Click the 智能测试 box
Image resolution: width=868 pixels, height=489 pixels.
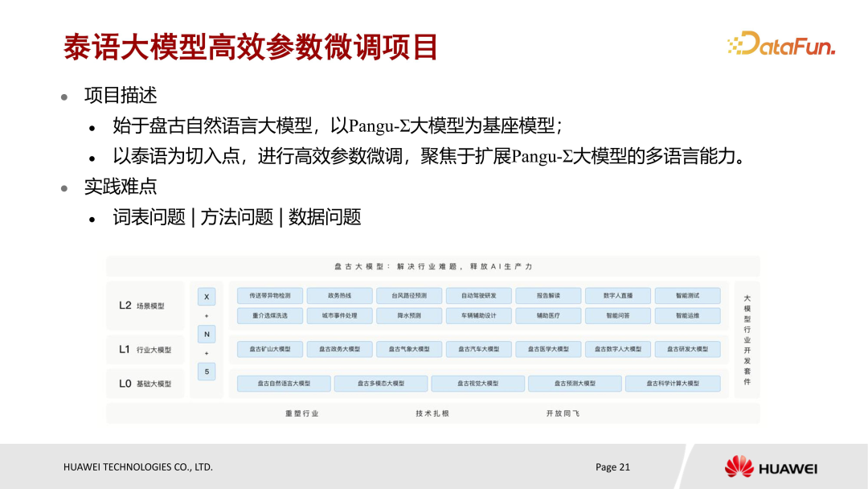coord(687,296)
